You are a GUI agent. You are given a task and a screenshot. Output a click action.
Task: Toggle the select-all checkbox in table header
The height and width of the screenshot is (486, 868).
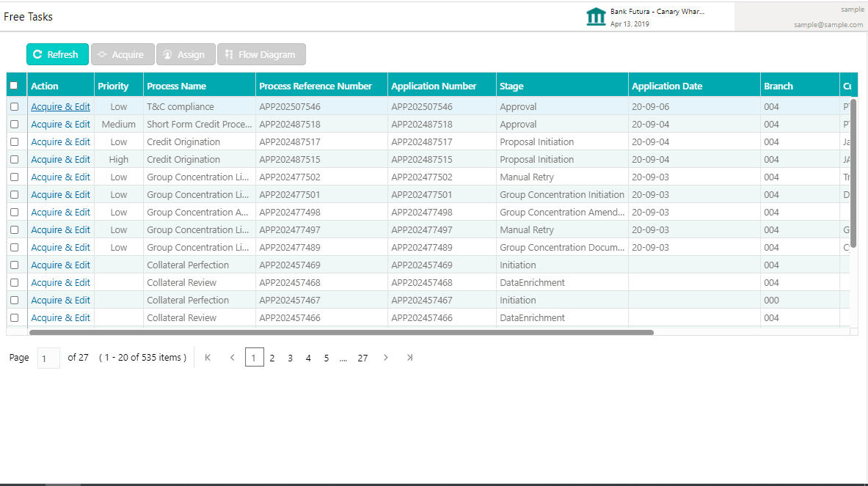pyautogui.click(x=14, y=86)
